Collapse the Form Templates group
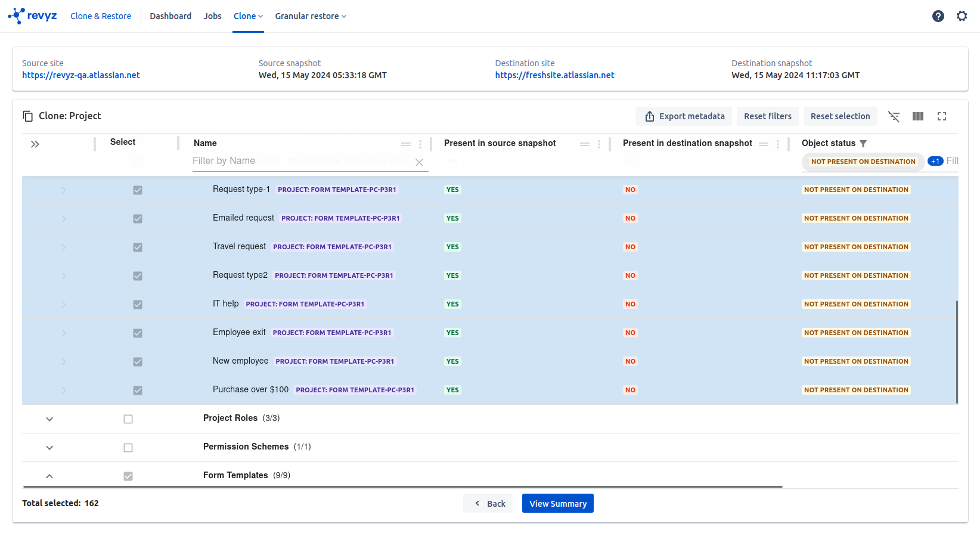The height and width of the screenshot is (533, 980). [49, 476]
